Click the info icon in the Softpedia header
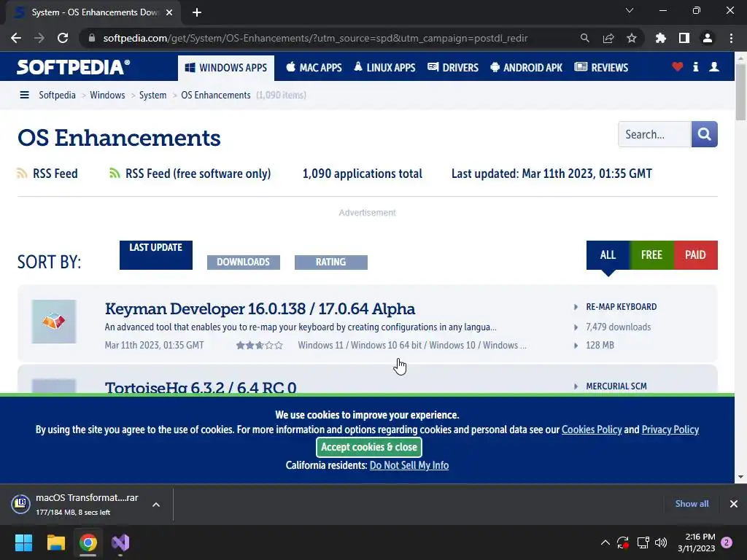 coord(695,67)
